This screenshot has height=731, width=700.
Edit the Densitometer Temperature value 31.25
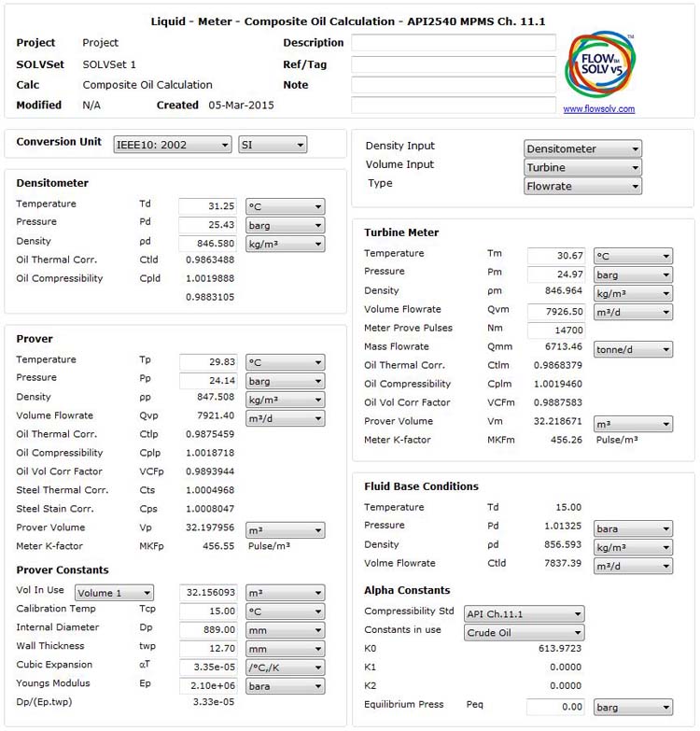[x=207, y=206]
